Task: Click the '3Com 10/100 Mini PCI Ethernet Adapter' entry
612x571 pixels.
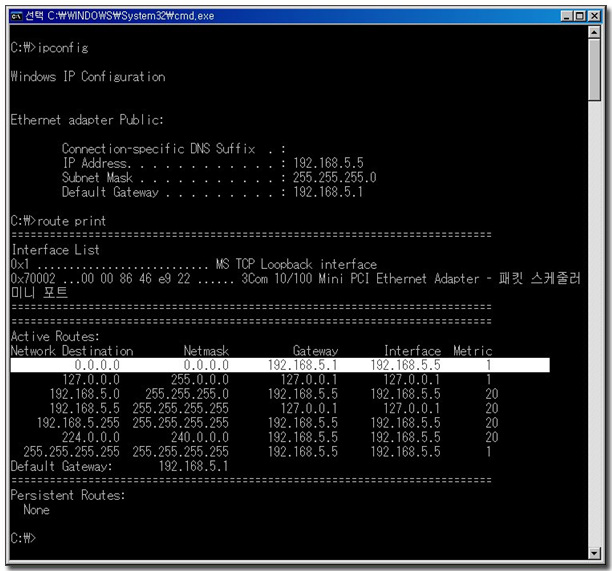Action: [x=359, y=279]
